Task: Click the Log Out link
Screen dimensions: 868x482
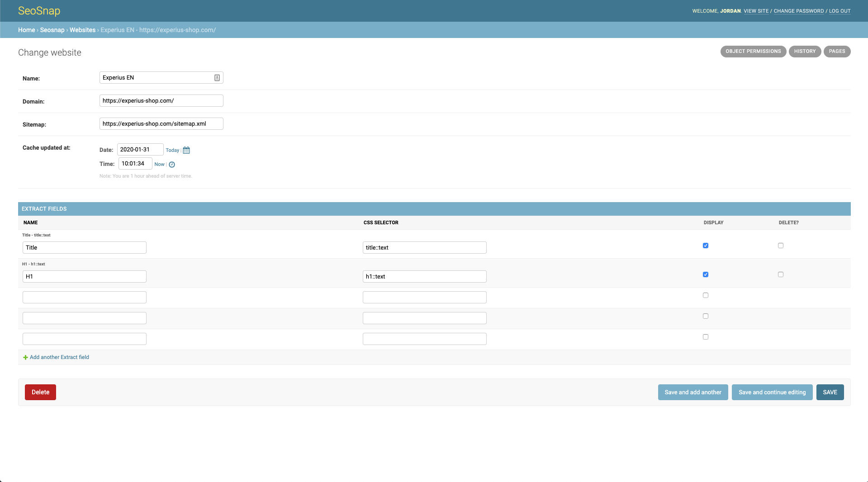Action: pyautogui.click(x=840, y=11)
